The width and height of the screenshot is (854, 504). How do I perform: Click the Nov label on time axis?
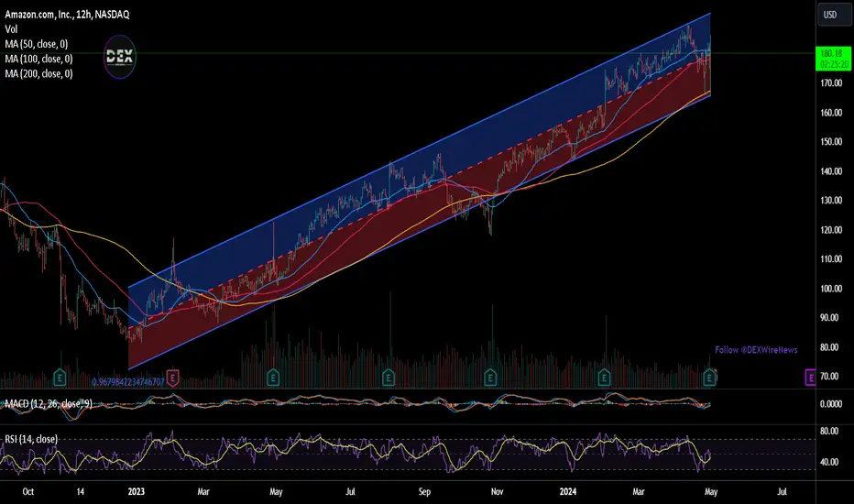point(497,491)
